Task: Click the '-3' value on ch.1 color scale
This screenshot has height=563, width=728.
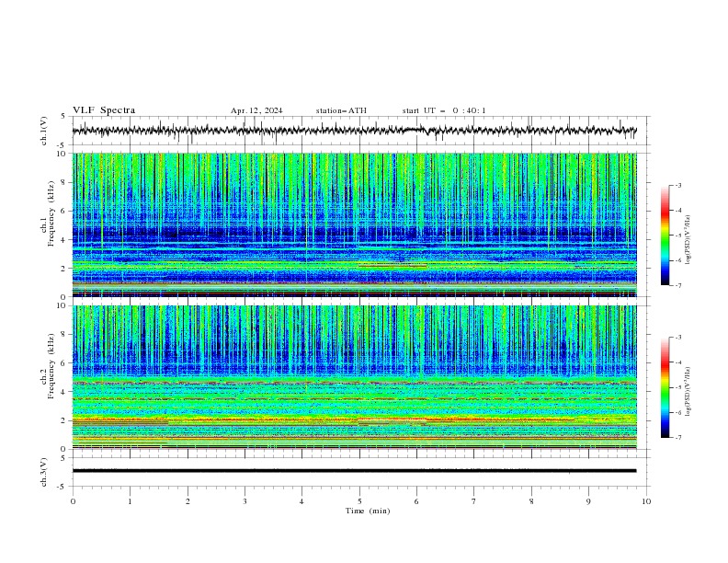Action: point(677,185)
